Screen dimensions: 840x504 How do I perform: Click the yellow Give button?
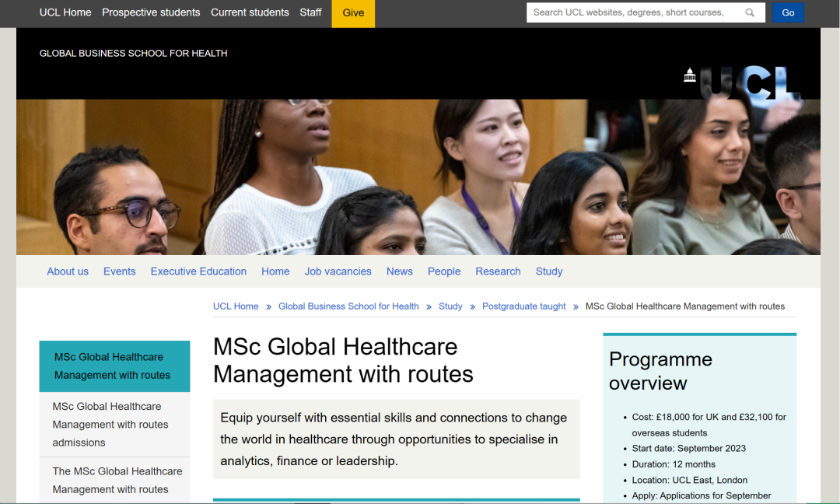click(x=353, y=13)
